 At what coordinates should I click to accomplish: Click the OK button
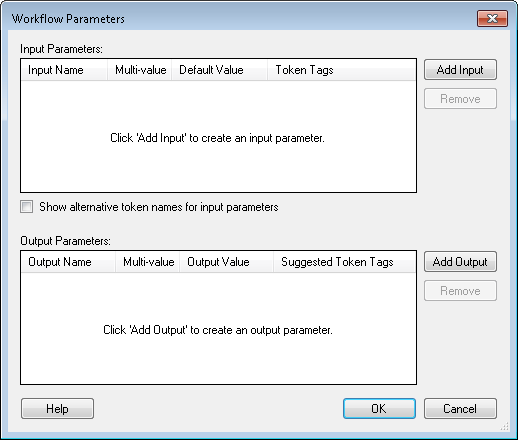(379, 409)
